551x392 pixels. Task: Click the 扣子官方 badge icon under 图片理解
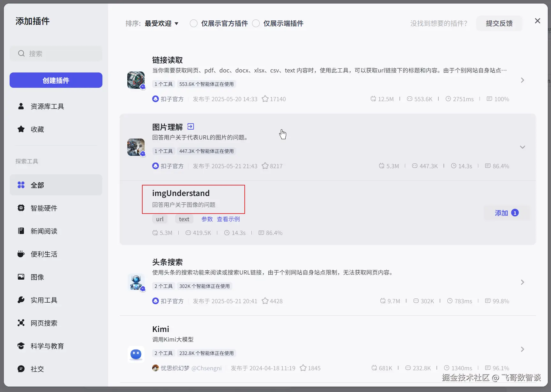tap(155, 166)
